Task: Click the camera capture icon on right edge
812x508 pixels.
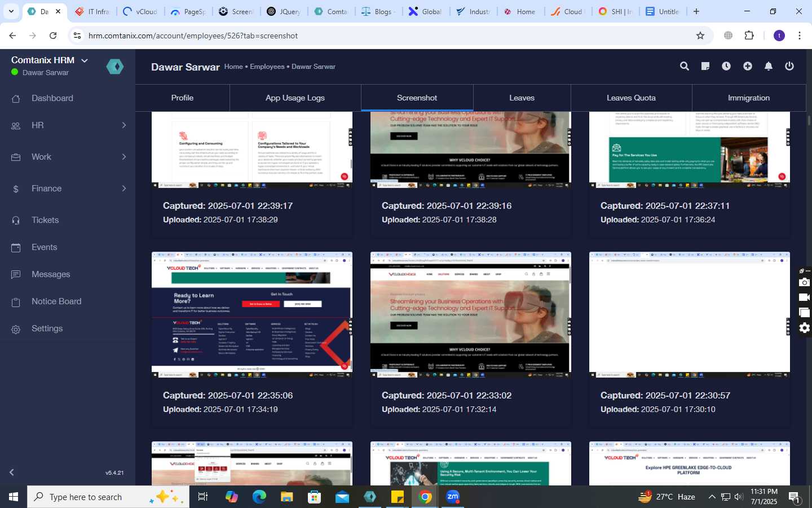Action: (x=805, y=282)
